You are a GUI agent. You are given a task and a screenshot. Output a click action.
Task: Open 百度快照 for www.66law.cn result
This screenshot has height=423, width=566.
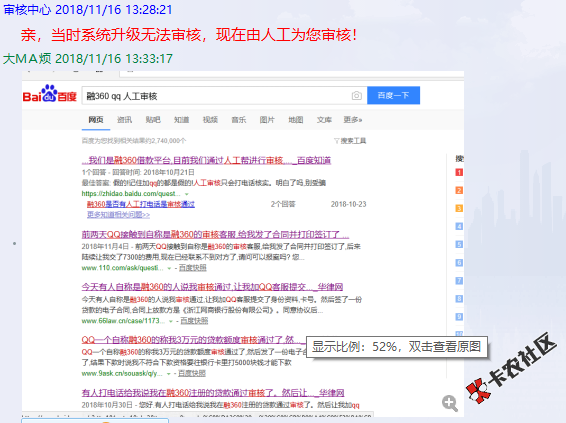pos(194,321)
